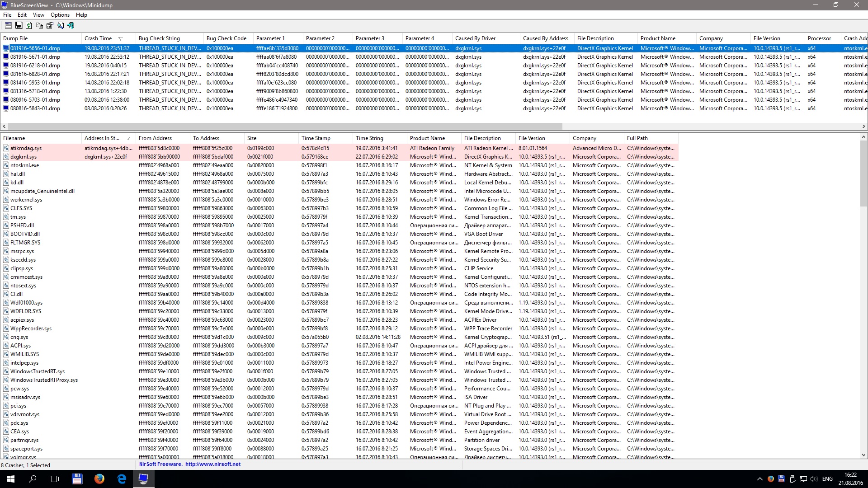Click the Properties toolbar icon
This screenshot has width=868, height=488.
(50, 26)
